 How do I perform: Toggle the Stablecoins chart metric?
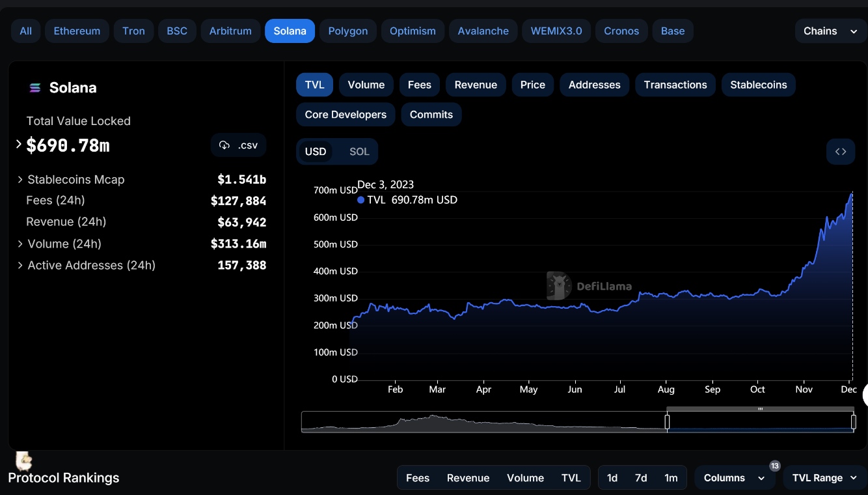(758, 85)
